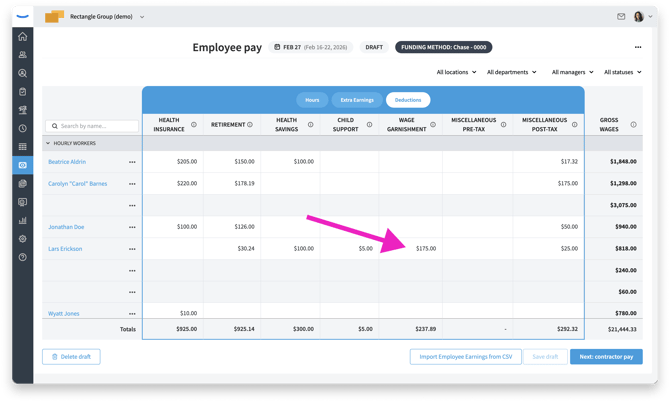This screenshot has width=670, height=402.
Task: Click the Wage Garnishment info icon
Action: pyautogui.click(x=433, y=125)
